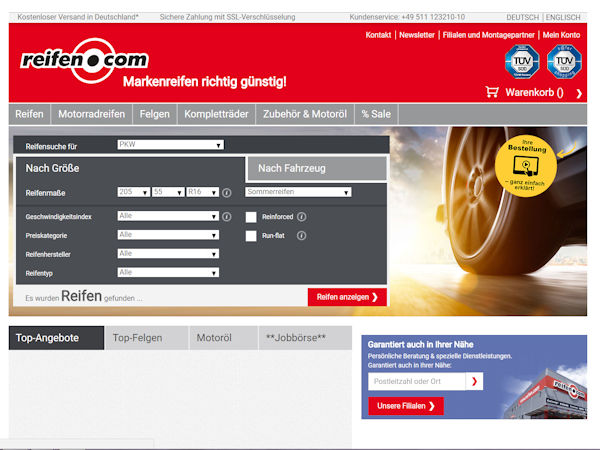Click the 'Kostenloser Versand in Deutschland*' text

click(x=78, y=17)
